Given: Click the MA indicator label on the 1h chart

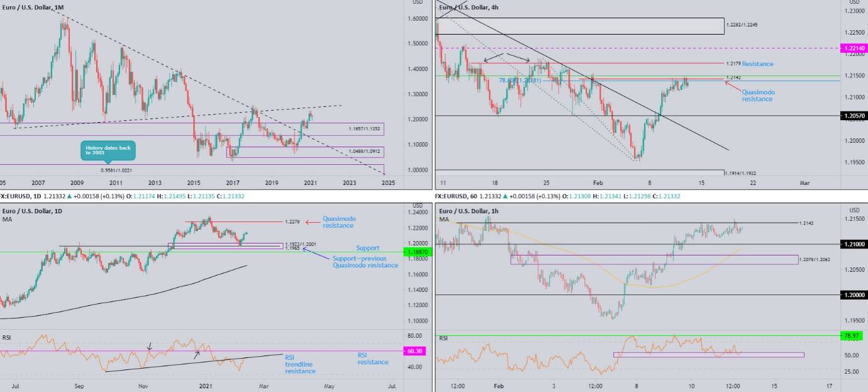Looking at the screenshot, I should (x=444, y=219).
